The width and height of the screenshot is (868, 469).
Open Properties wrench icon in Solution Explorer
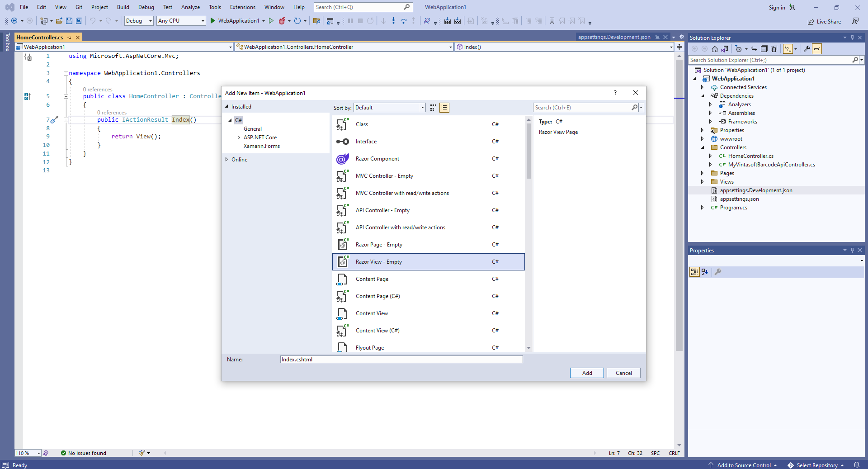pyautogui.click(x=807, y=49)
